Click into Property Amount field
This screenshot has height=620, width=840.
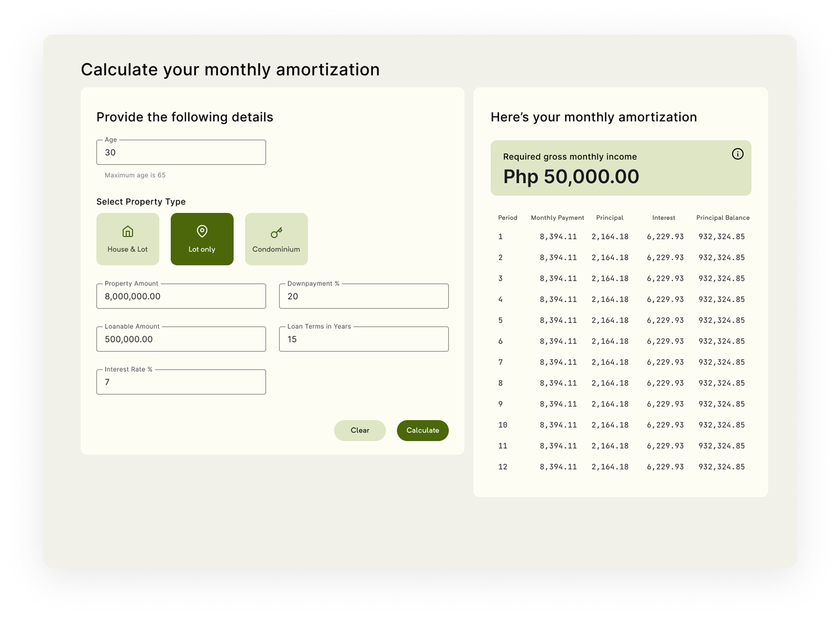pyautogui.click(x=181, y=296)
